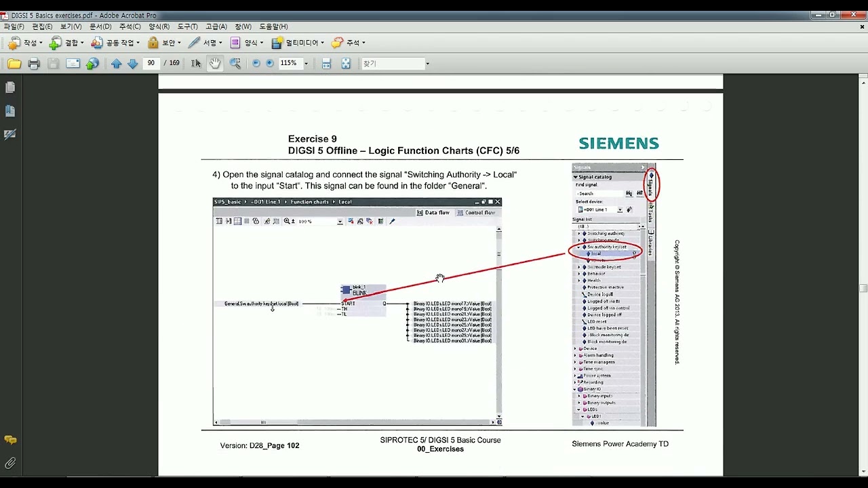Screen dimensions: 868x488
Task: Click the scrollbar down arrow
Action: click(863, 471)
